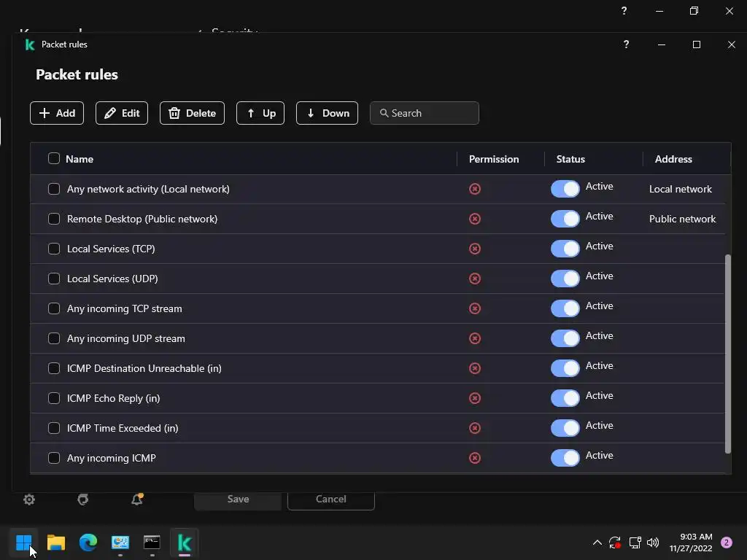Viewport: 747px width, 560px height.
Task: Click the Public network address cell
Action: pos(682,219)
